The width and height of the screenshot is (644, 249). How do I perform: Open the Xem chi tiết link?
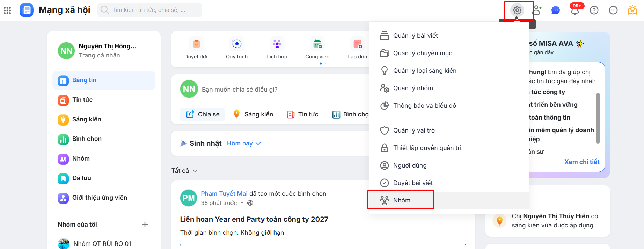[581, 162]
